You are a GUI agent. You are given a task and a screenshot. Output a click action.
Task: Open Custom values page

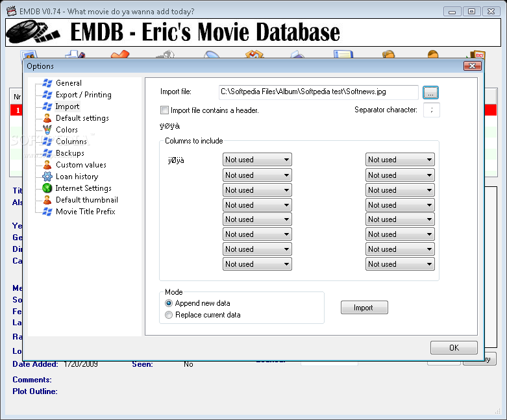[x=81, y=165]
